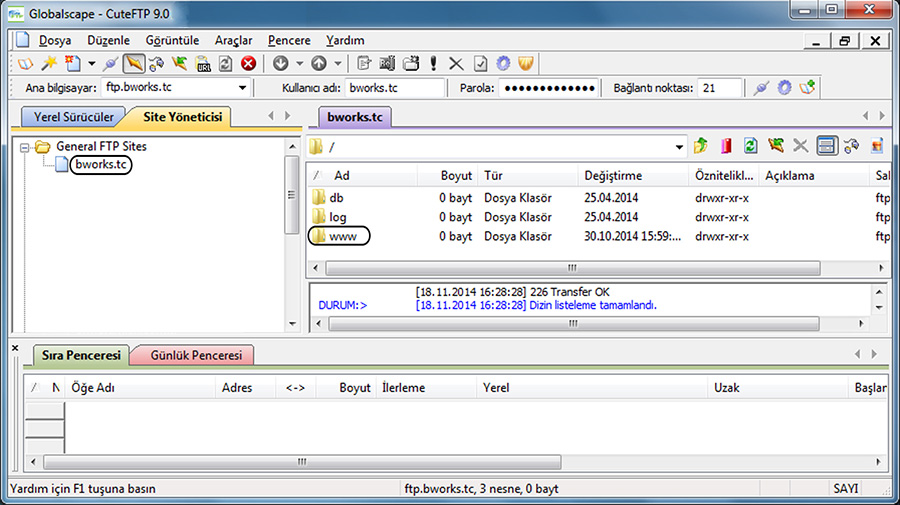Click the plug Connect icon in main toolbar
900x505 pixels.
coord(110,64)
